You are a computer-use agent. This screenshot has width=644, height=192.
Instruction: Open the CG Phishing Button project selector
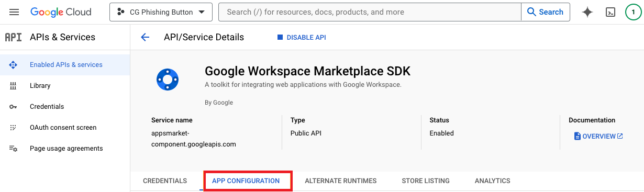(x=161, y=12)
